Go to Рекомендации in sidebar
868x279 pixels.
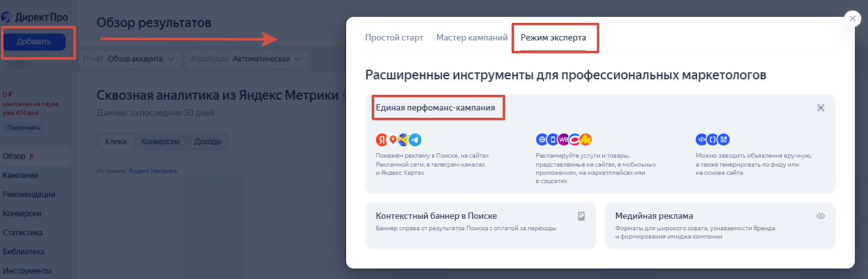(x=29, y=194)
